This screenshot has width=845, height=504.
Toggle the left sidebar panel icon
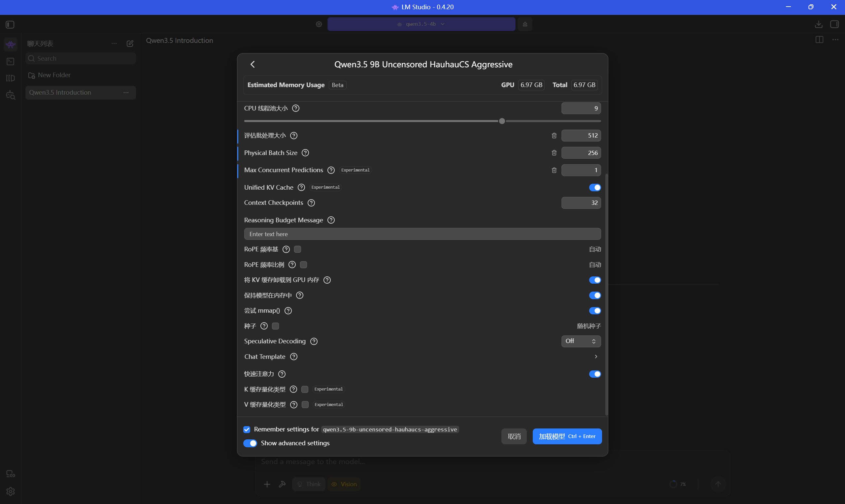(x=10, y=24)
